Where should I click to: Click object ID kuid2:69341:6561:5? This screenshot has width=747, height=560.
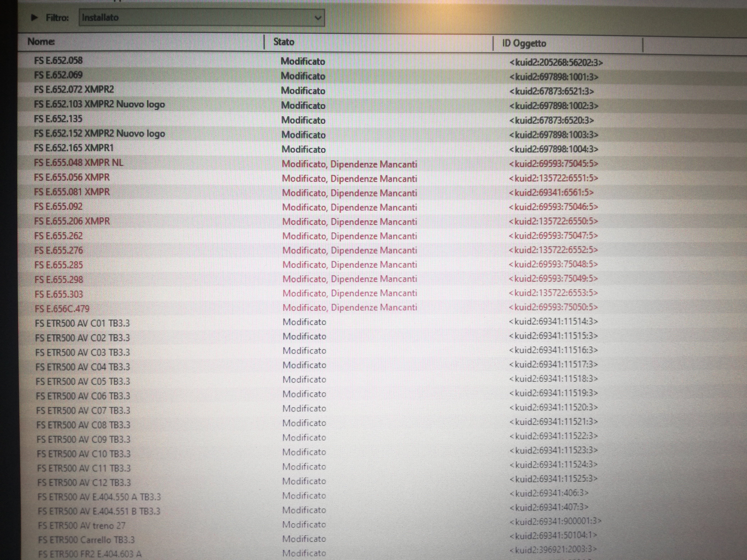coord(551,192)
